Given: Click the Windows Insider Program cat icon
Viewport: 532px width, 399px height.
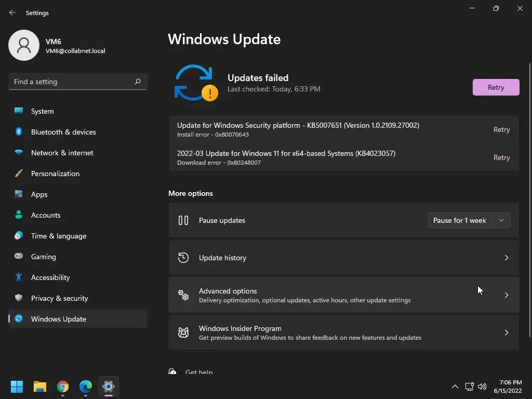Looking at the screenshot, I should click(183, 332).
